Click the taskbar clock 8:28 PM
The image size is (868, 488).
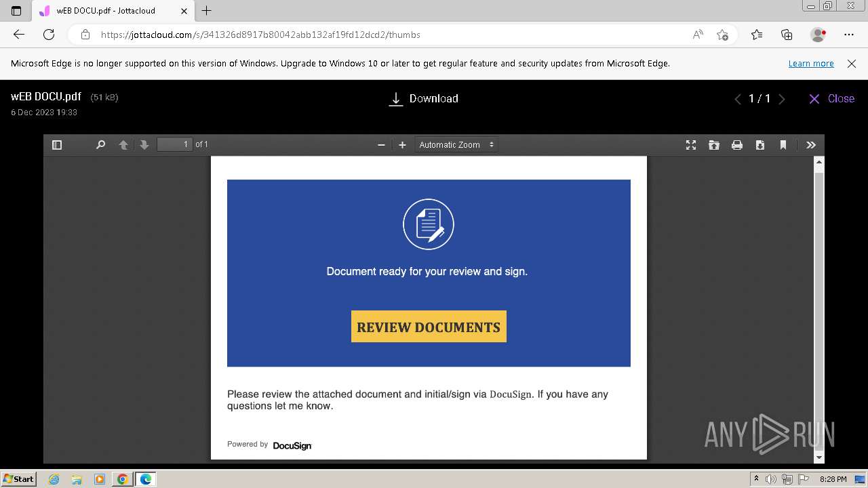pos(833,479)
